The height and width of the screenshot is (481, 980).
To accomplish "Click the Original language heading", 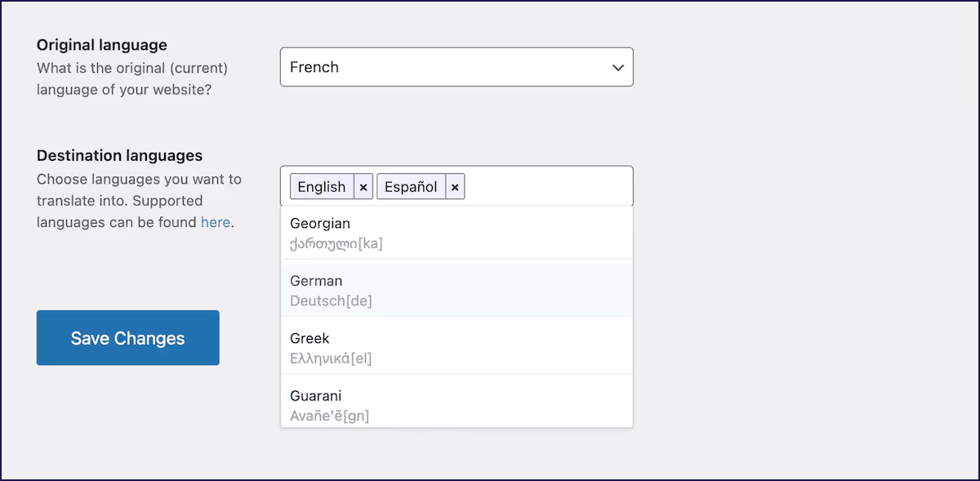I will pos(101,45).
